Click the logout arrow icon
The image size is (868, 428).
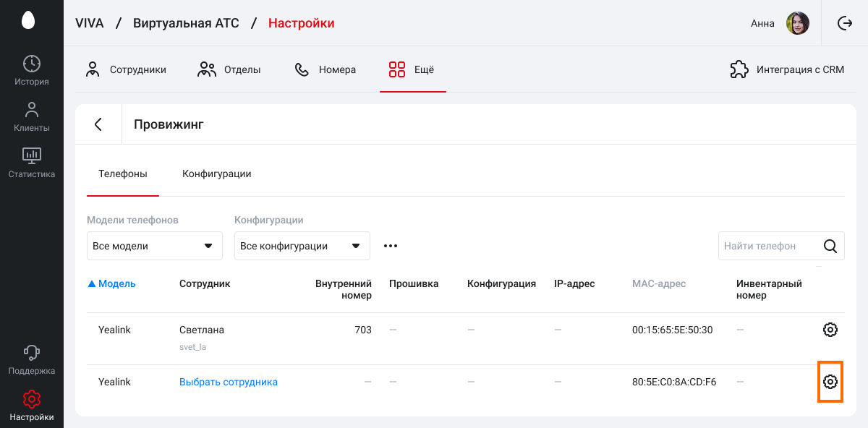click(x=845, y=23)
